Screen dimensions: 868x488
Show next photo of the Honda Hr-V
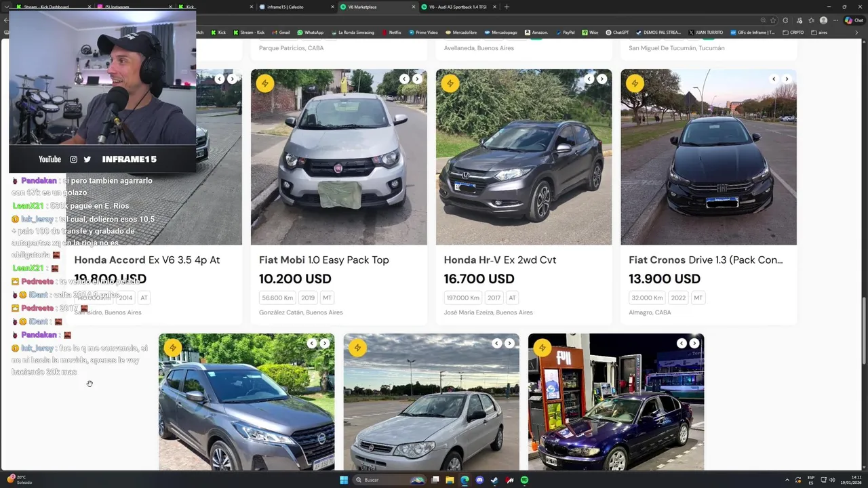pos(601,79)
